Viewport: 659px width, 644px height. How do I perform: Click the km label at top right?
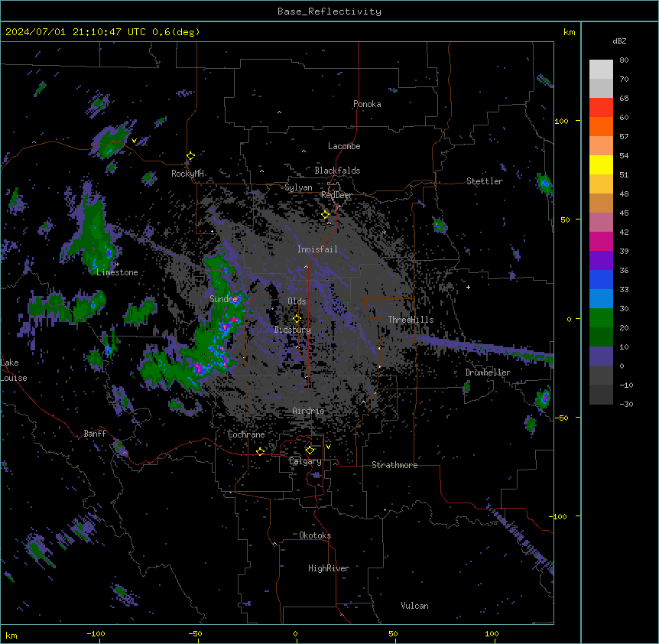[569, 32]
